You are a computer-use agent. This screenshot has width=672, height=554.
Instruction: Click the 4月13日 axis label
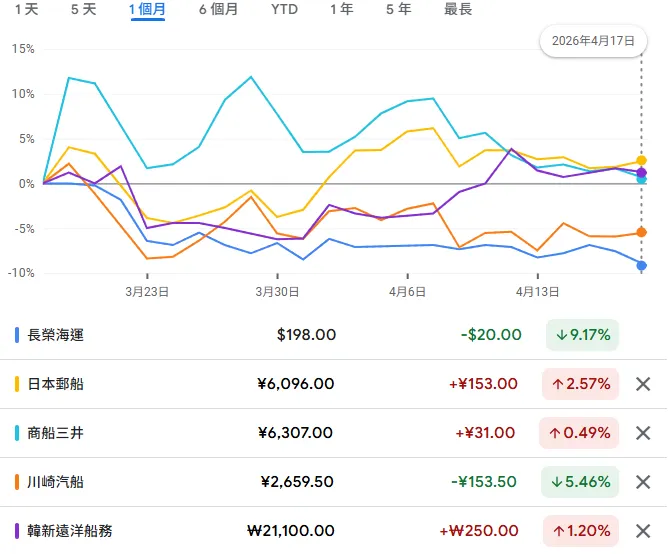coord(537,292)
